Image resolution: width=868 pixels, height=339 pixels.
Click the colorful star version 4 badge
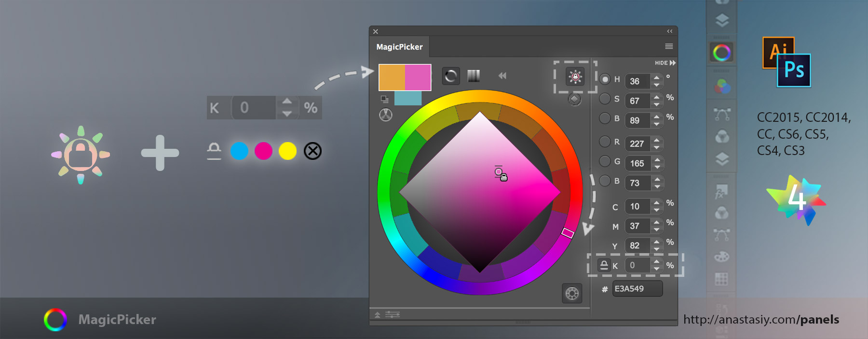click(x=797, y=199)
